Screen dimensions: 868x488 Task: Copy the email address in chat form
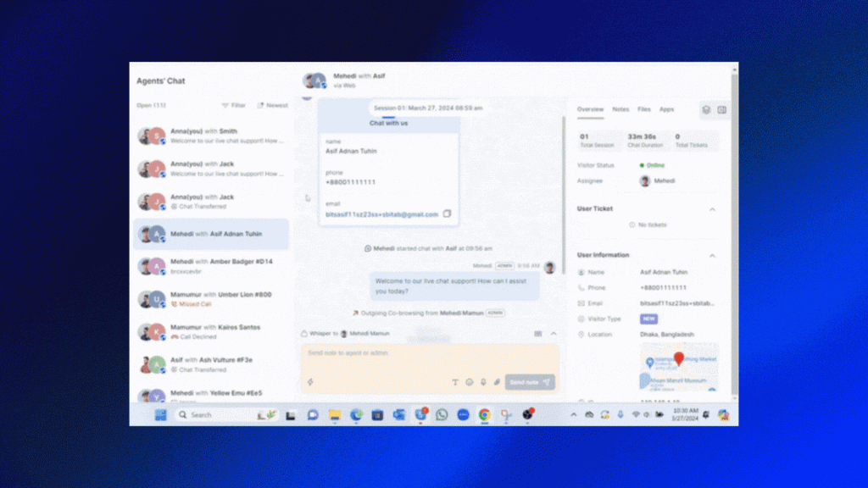pyautogui.click(x=448, y=214)
